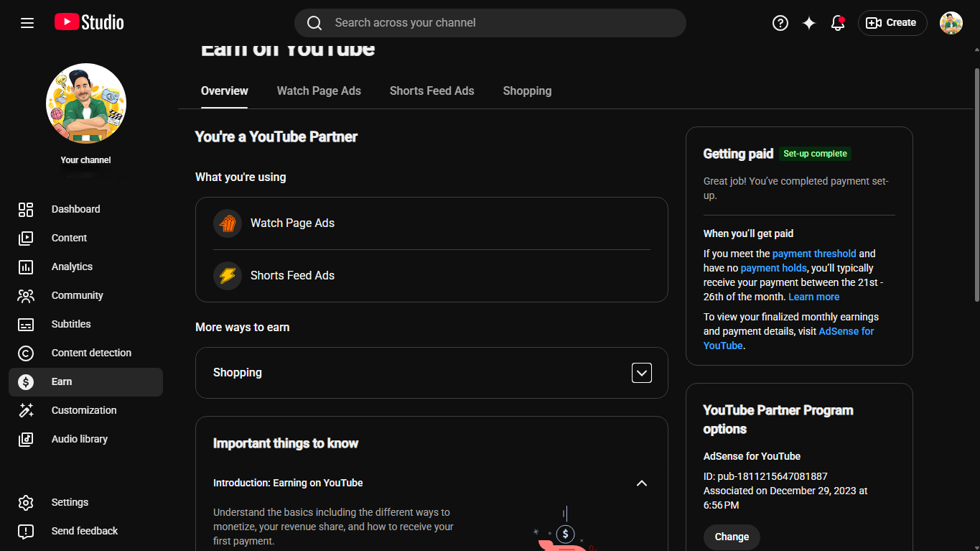
Task: Open the hamburger navigation menu
Action: (x=27, y=23)
